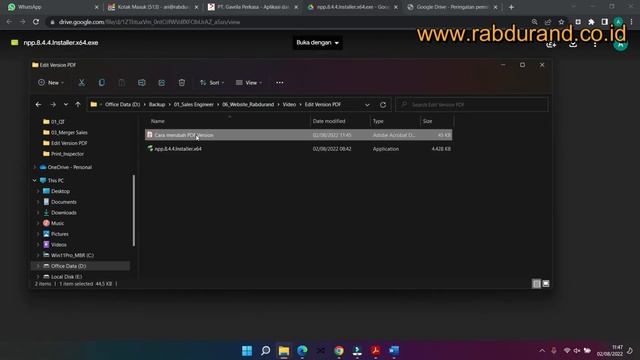This screenshot has height=360, width=640.
Task: Click the 06_Website_Rabdurand breadcrumb
Action: [x=248, y=104]
